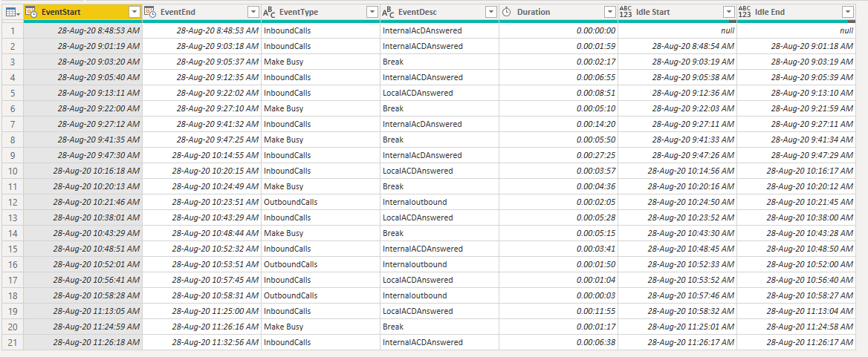Screen dimensions: 868x357
Task: Select the Idle End column header
Action: (x=796, y=12)
